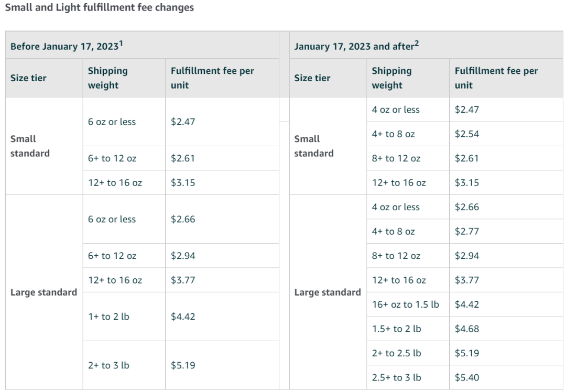Click footnote superscript 1 after Before January 17, 2023
566x392 pixels.
tap(121, 43)
